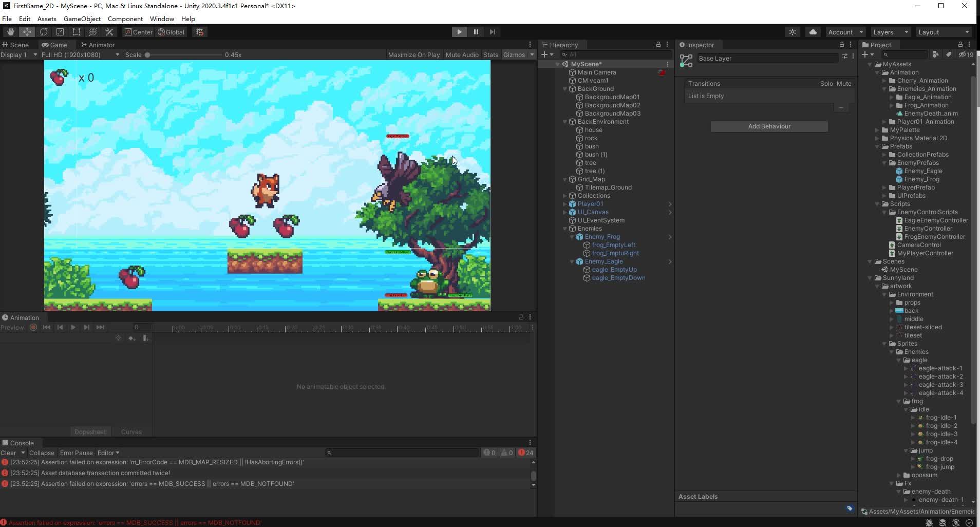Image resolution: width=980 pixels, height=527 pixels.
Task: Step one frame forward
Action: tap(493, 32)
